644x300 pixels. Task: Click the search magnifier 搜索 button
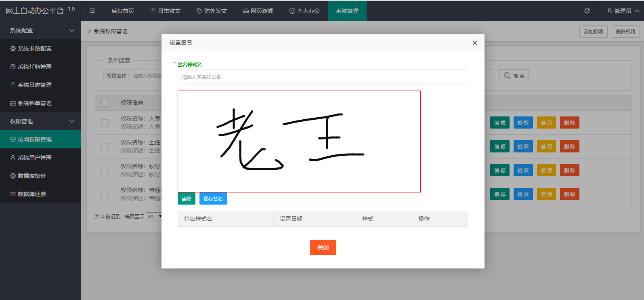coord(514,76)
